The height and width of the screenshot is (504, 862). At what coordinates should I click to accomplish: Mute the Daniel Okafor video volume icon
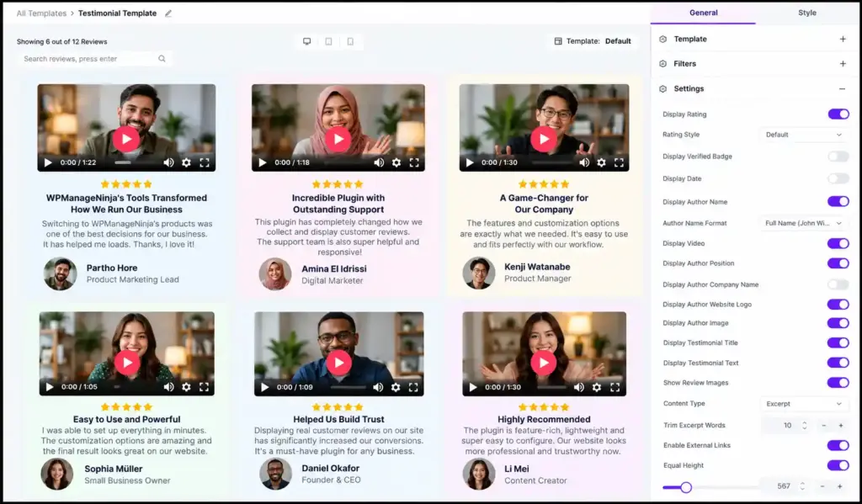click(378, 387)
